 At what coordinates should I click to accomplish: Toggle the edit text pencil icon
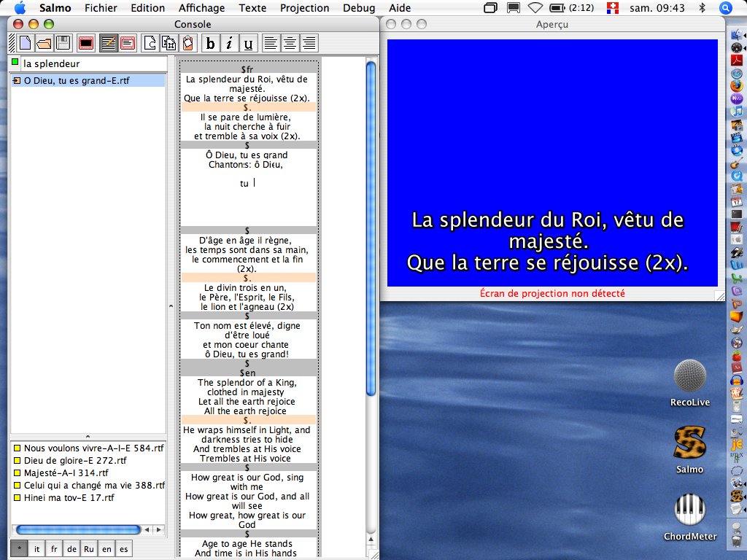coord(109,43)
